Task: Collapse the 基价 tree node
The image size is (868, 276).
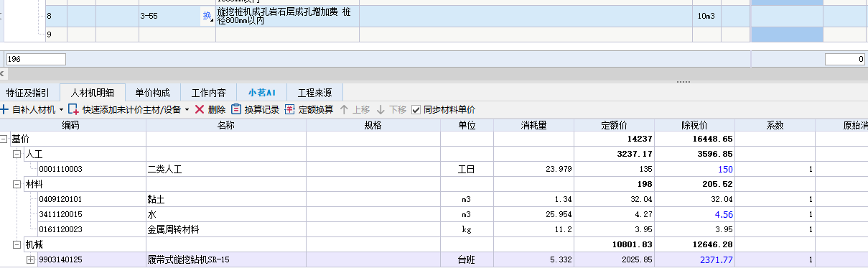Action: point(4,139)
